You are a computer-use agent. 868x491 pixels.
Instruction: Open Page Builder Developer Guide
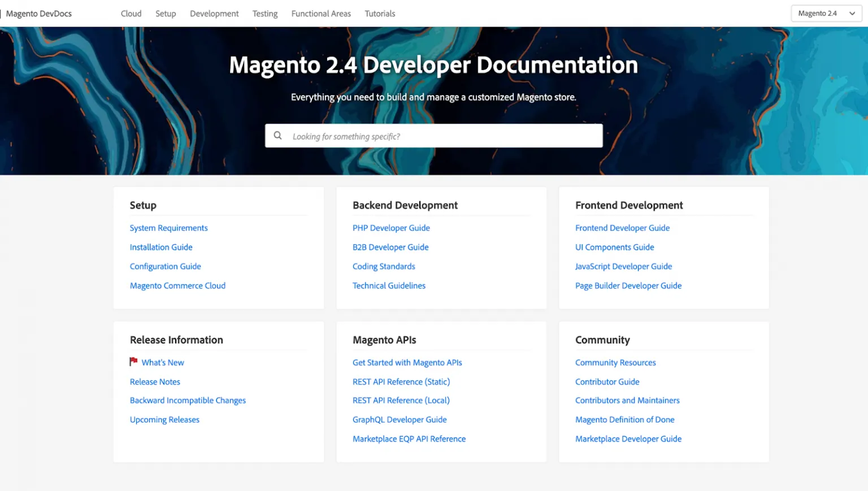[x=628, y=285]
